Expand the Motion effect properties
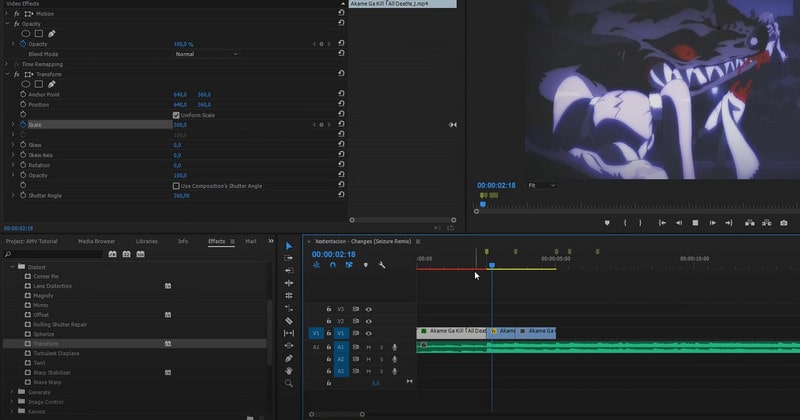This screenshot has height=420, width=800. pyautogui.click(x=7, y=14)
